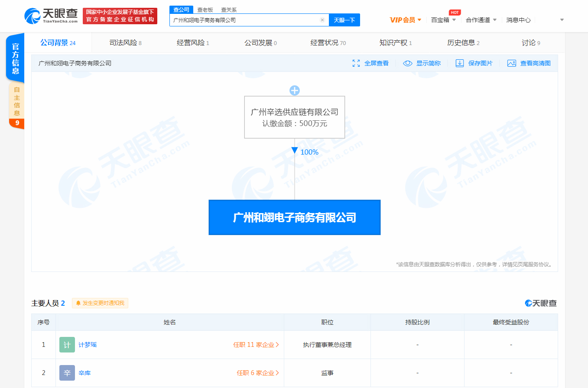
Task: Open HD image via 查看高清图 icon
Action: pos(512,63)
